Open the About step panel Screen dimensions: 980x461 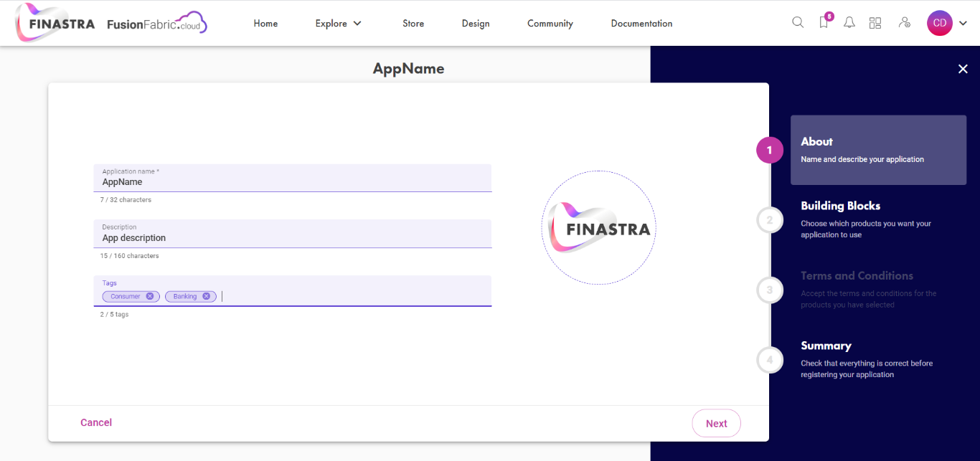(x=878, y=150)
